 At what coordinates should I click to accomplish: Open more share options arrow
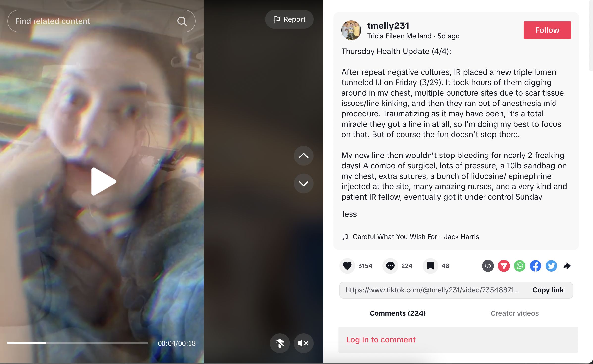[567, 266]
